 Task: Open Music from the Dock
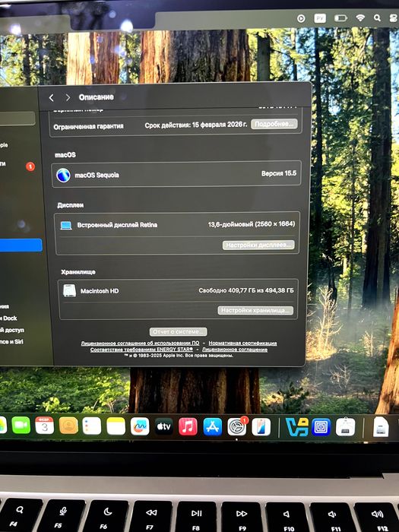coord(188,426)
